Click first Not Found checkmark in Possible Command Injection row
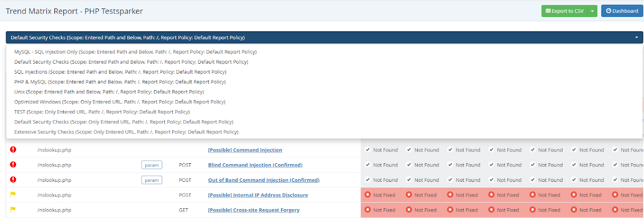The height and width of the screenshot is (218, 644). pyautogui.click(x=367, y=150)
